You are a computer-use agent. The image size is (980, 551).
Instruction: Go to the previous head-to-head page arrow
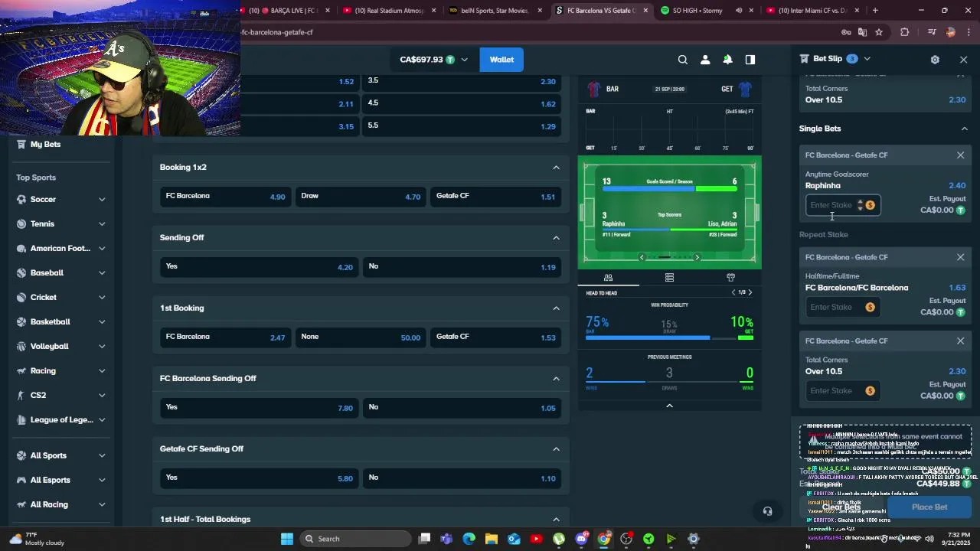[x=733, y=292]
